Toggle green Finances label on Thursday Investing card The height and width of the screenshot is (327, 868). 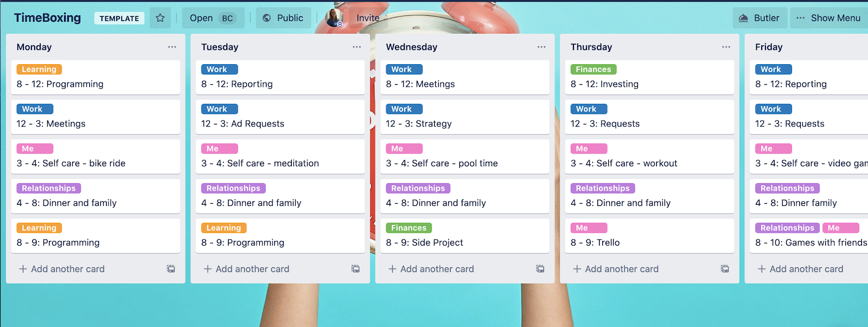(593, 70)
